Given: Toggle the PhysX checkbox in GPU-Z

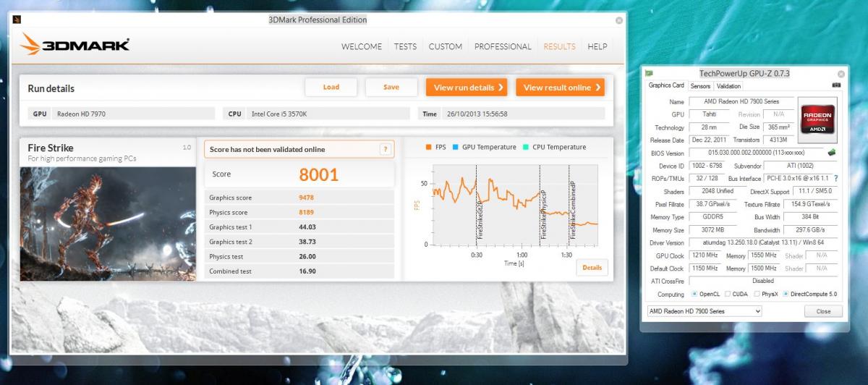Looking at the screenshot, I should pos(757,294).
